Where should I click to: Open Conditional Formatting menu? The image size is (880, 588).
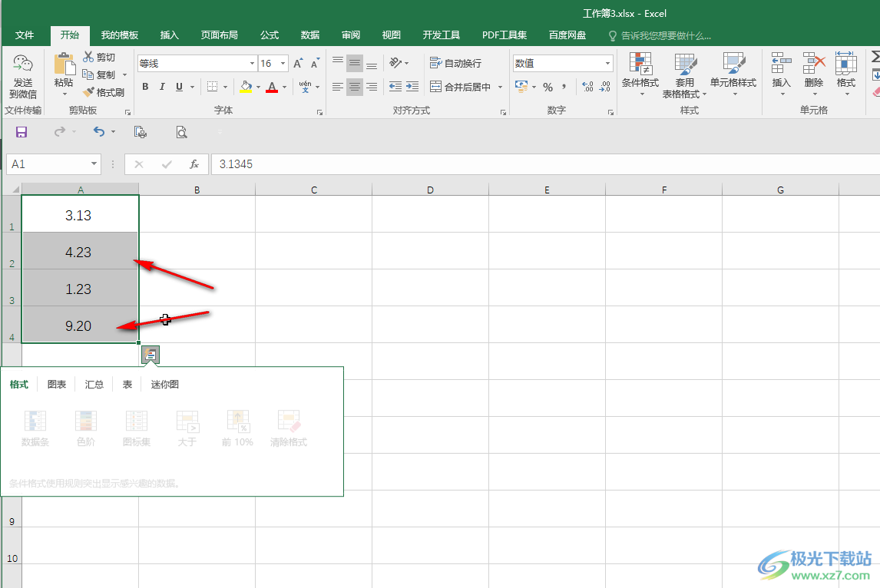640,74
